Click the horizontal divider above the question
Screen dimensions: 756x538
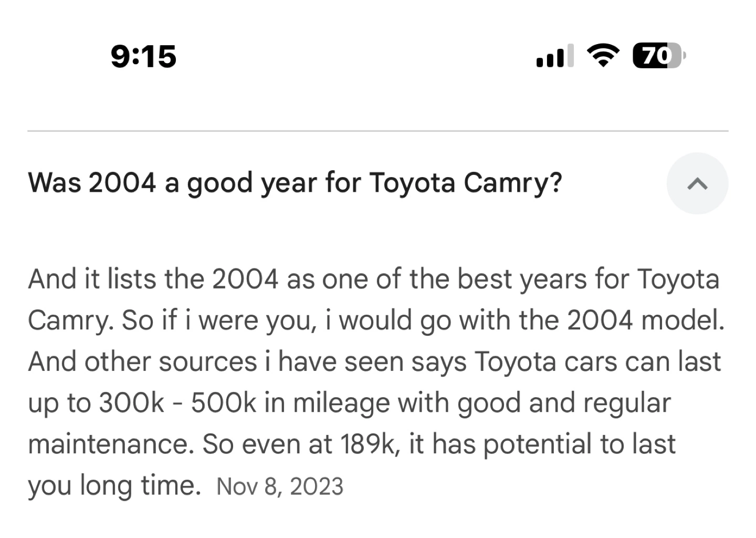378,131
